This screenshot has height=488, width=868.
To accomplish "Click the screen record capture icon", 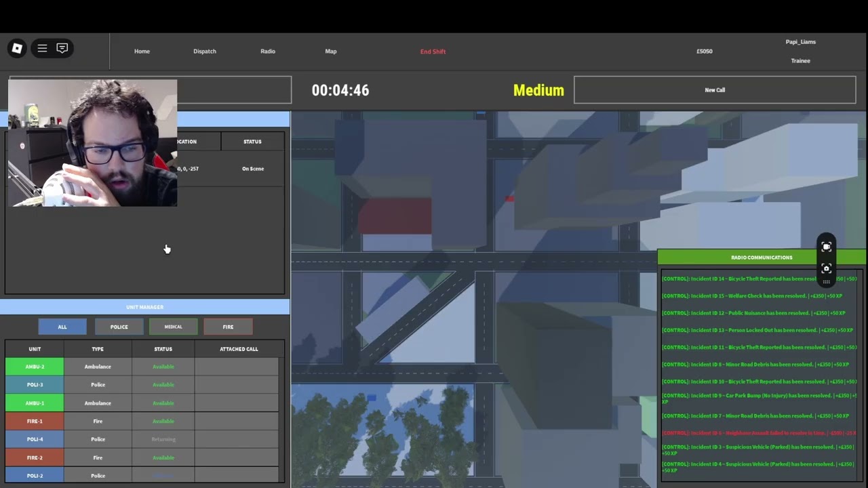I will click(826, 247).
